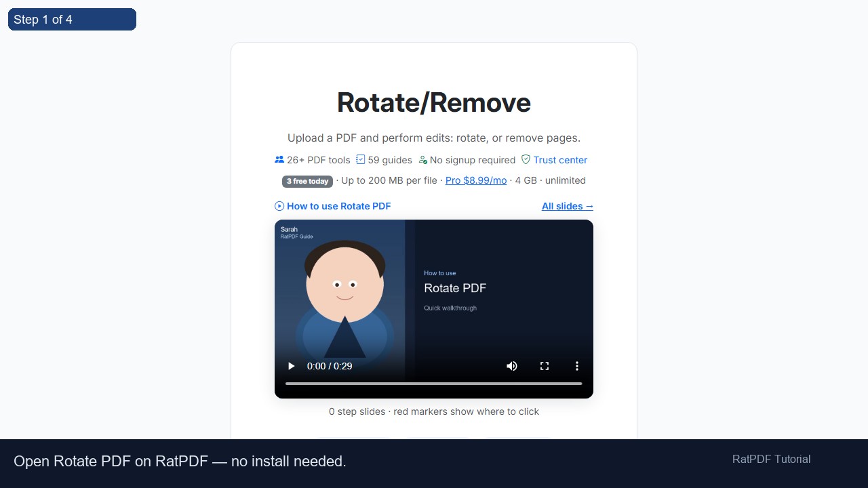
Task: Click the 0:00 / 0:29 video time display
Action: pos(330,366)
